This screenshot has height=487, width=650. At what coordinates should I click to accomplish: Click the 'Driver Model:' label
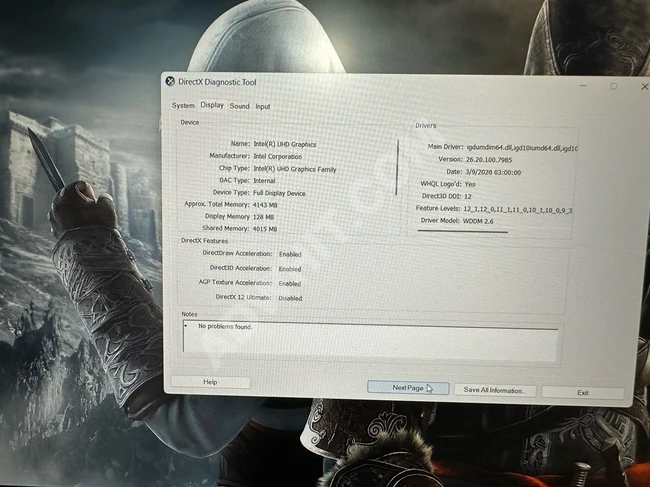440,220
